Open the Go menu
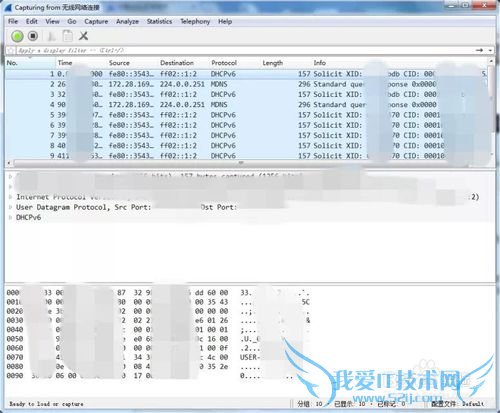 [72, 21]
